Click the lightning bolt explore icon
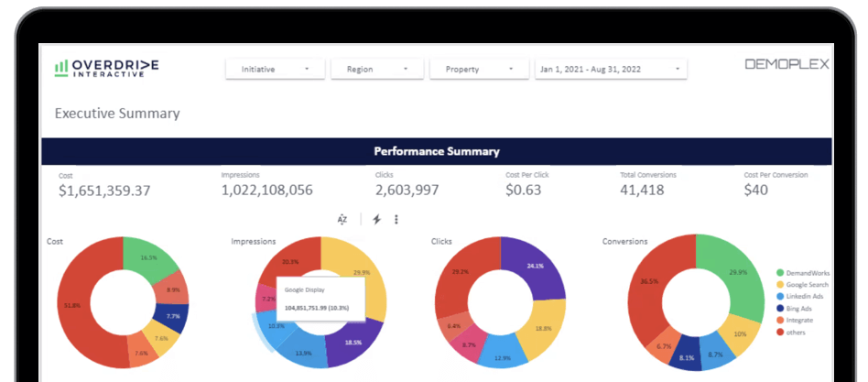 376,220
